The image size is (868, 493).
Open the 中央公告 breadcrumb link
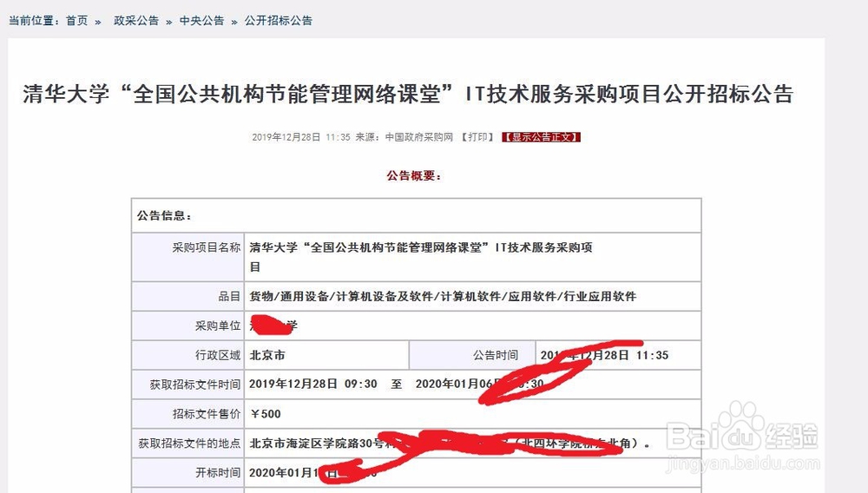pos(201,21)
